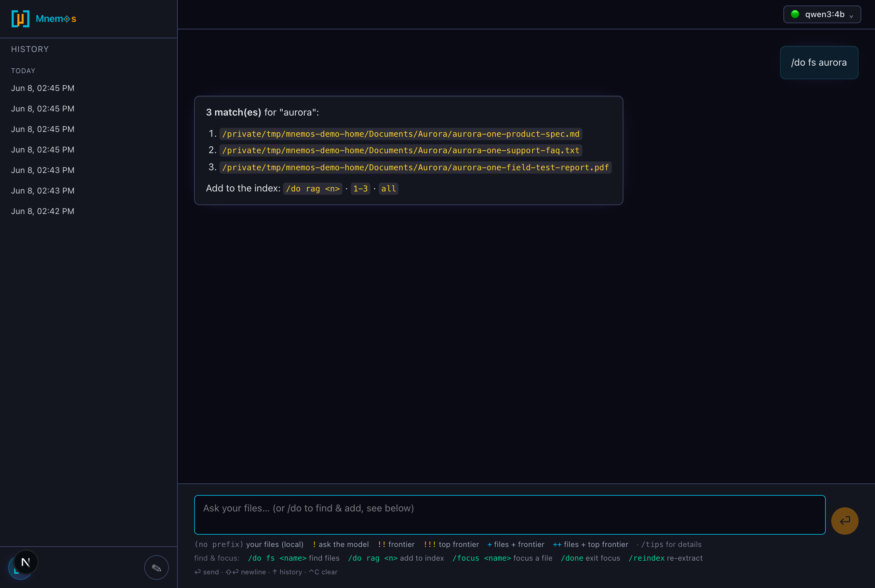Click the '1–3' range chip
This screenshot has width=875, height=588.
360,189
